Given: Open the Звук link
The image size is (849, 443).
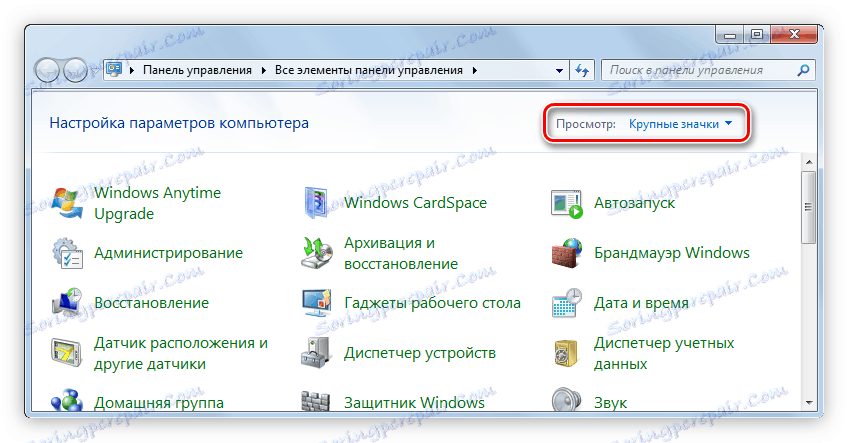Looking at the screenshot, I should click(610, 403).
